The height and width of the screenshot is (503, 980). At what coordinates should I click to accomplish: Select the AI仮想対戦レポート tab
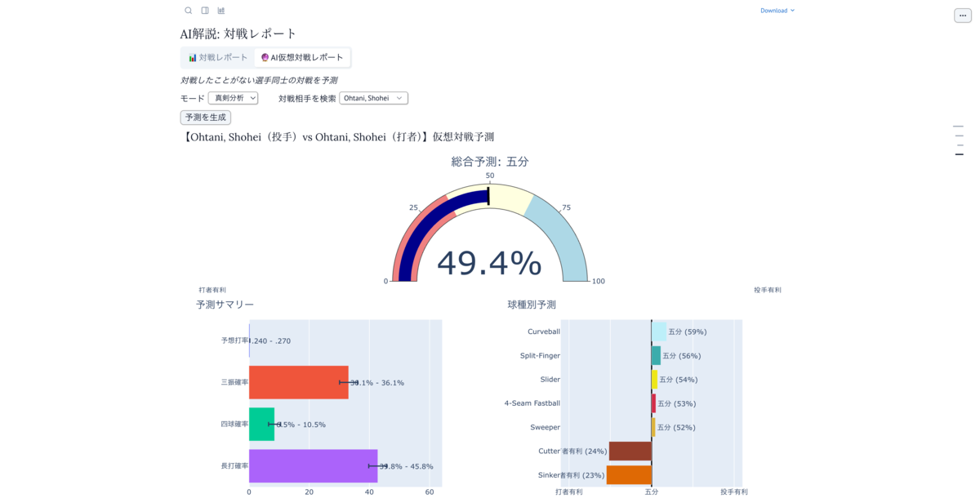click(302, 58)
